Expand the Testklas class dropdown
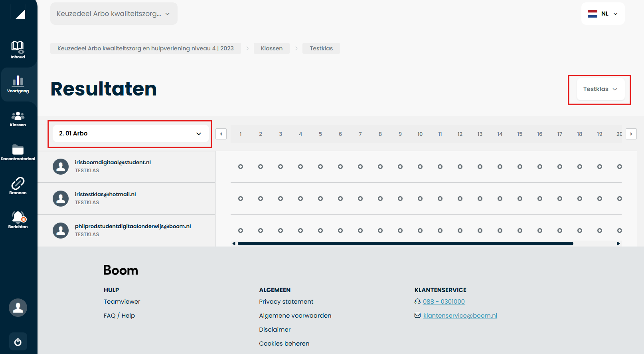Image resolution: width=644 pixels, height=354 pixels. pos(600,89)
